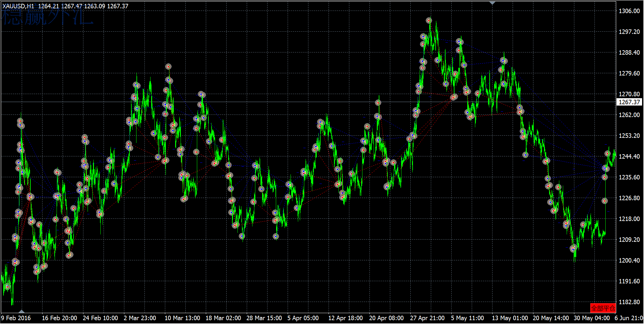Click the 1297.20 price axis label
The image size is (644, 324).
pos(629,32)
